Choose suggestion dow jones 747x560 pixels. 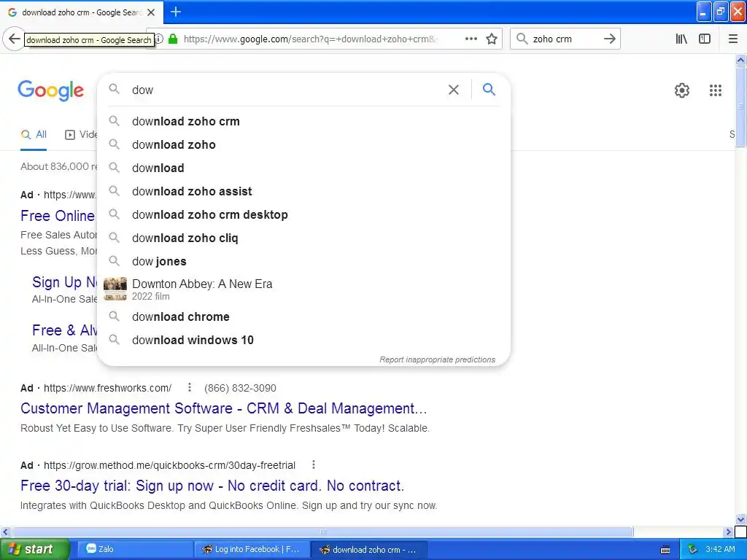(x=303, y=262)
